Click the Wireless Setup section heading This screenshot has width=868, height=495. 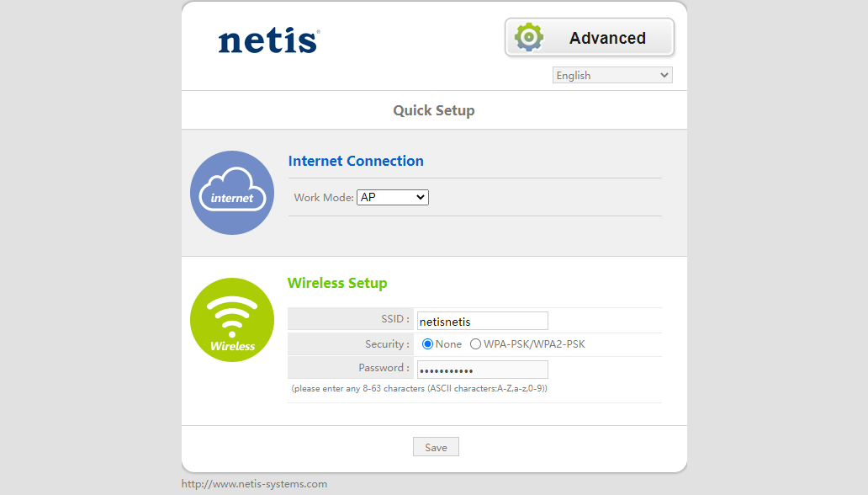(x=337, y=283)
